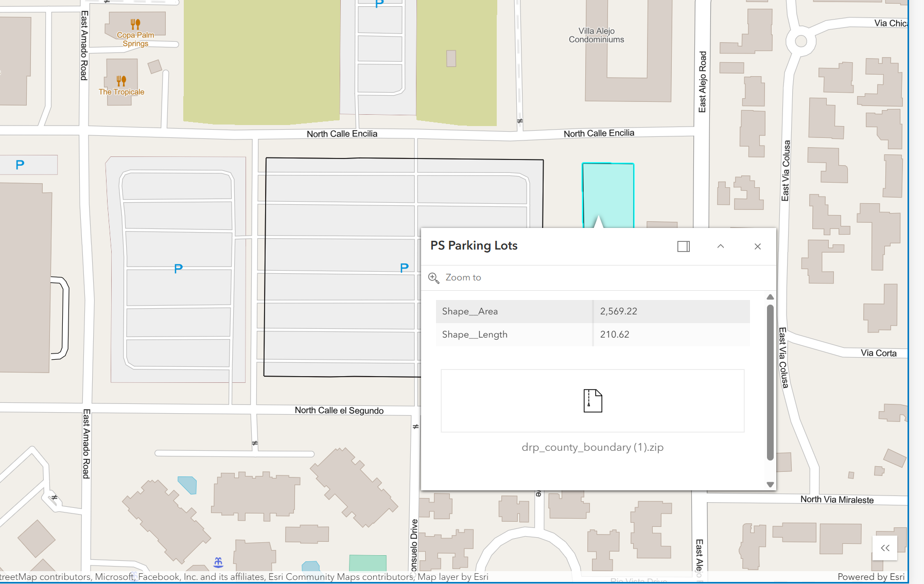Click the Shape__Area field label

[470, 311]
